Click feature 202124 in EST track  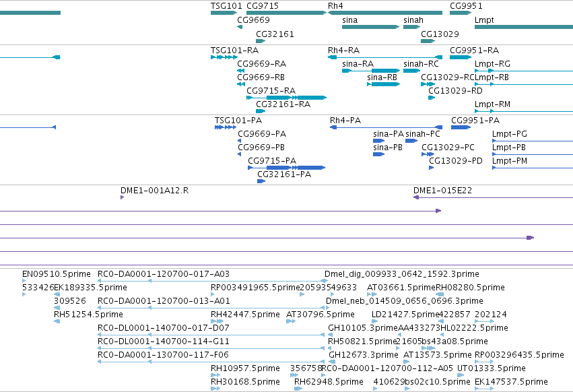click(x=484, y=321)
